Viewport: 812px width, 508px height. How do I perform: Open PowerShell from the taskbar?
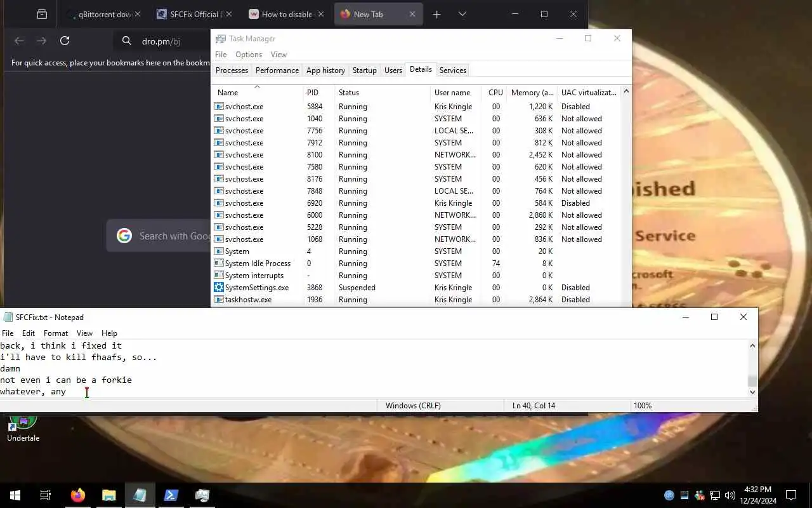click(171, 495)
